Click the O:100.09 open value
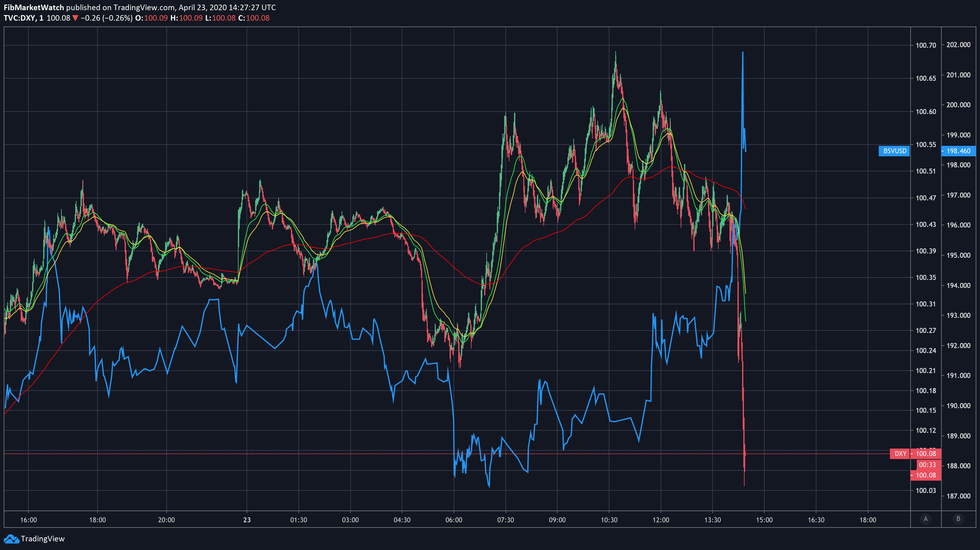 click(x=152, y=18)
